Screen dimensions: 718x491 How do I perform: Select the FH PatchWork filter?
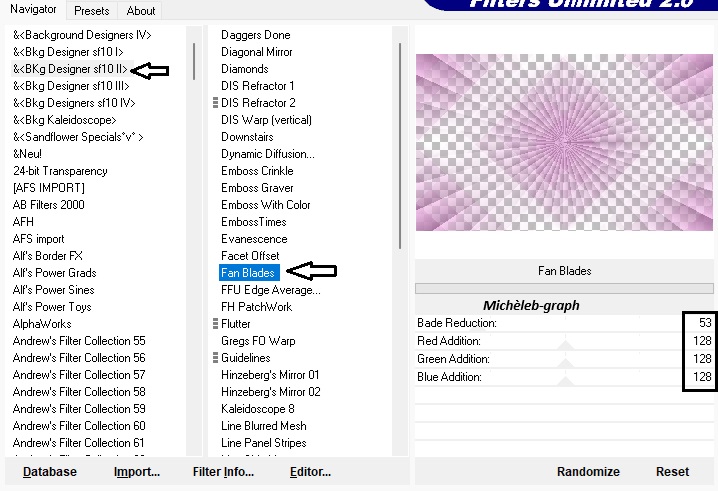point(256,306)
